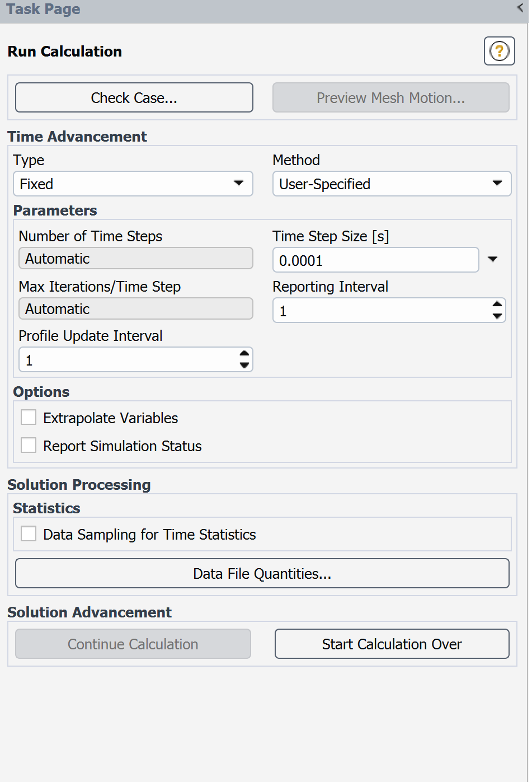Enable the Extrapolate Variables checkbox

point(29,418)
